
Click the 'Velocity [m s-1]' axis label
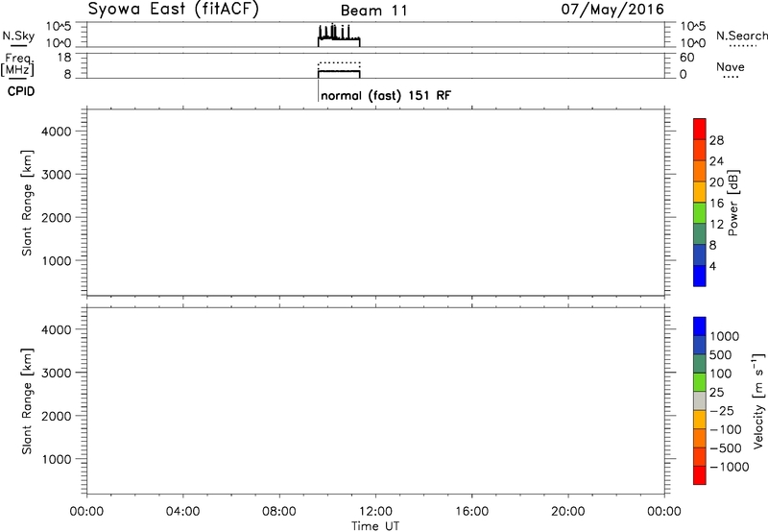click(758, 400)
